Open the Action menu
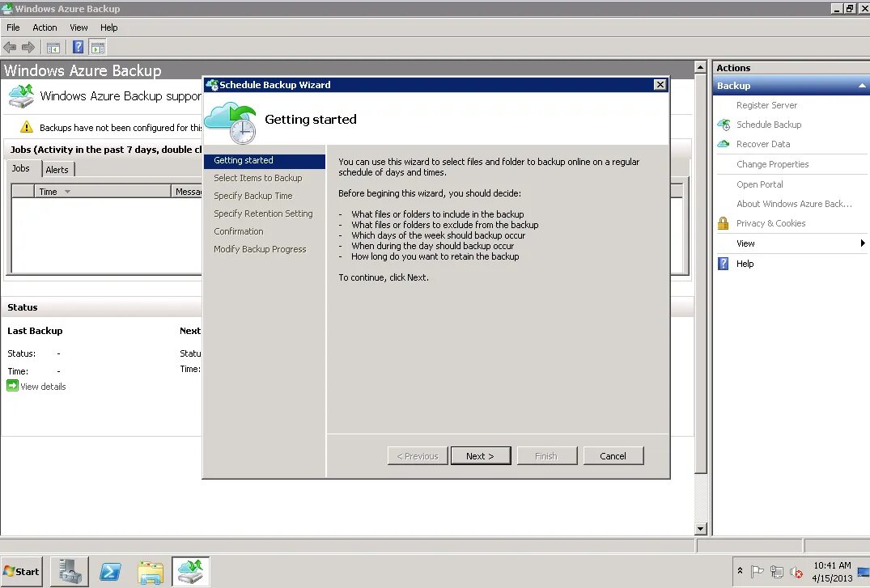The height and width of the screenshot is (588, 870). click(45, 27)
